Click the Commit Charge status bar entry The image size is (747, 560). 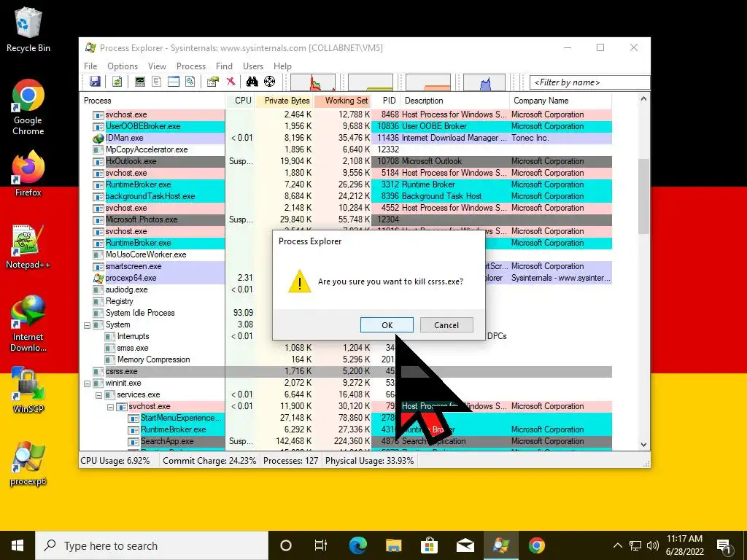(209, 461)
